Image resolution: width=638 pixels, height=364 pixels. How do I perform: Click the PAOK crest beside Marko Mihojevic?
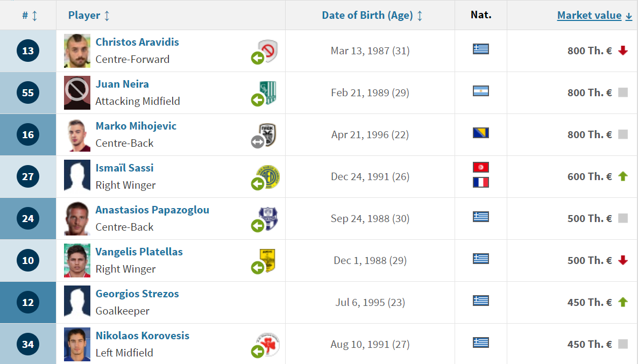point(268,134)
